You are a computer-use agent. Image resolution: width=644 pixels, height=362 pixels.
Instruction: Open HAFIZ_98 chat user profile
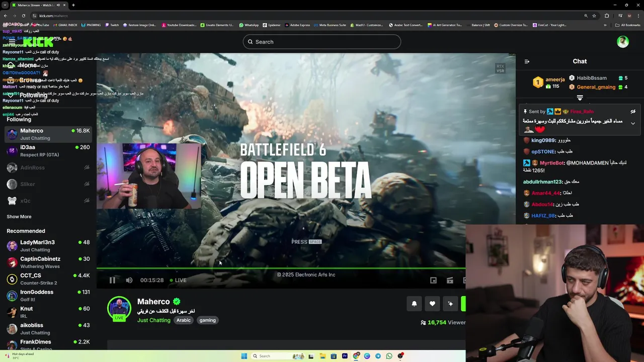pos(542,216)
